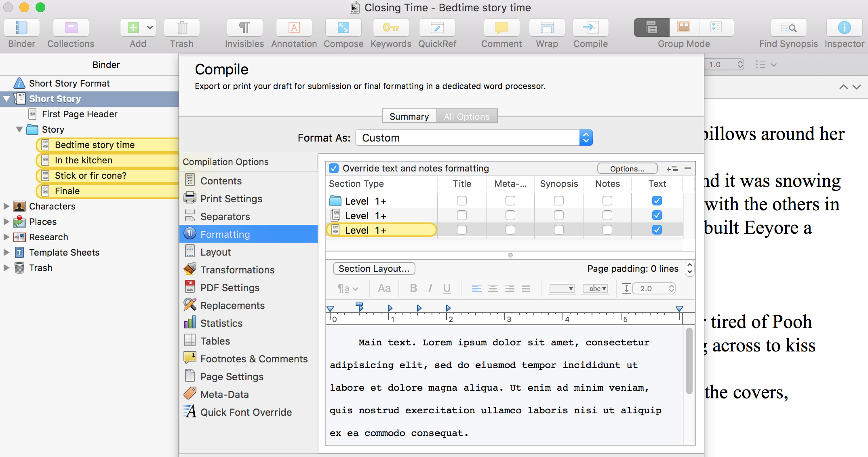This screenshot has width=868, height=457.
Task: Click the Compose toolbar icon
Action: click(x=343, y=28)
